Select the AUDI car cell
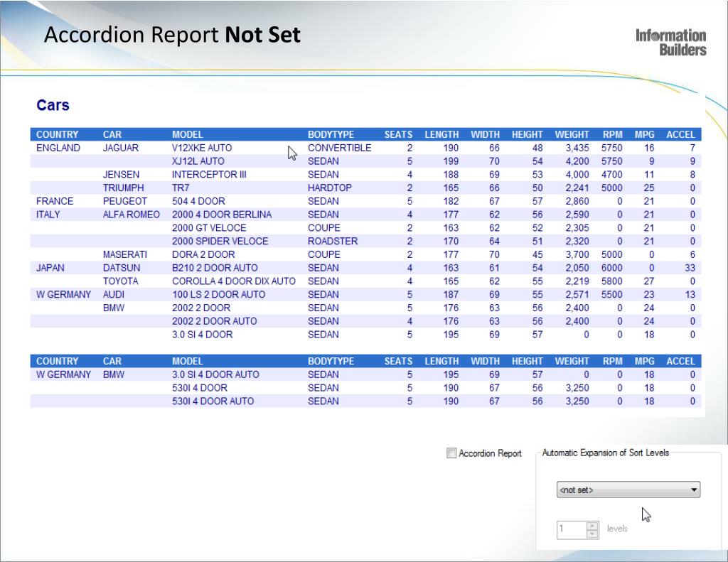This screenshot has width=728, height=562. [x=114, y=295]
